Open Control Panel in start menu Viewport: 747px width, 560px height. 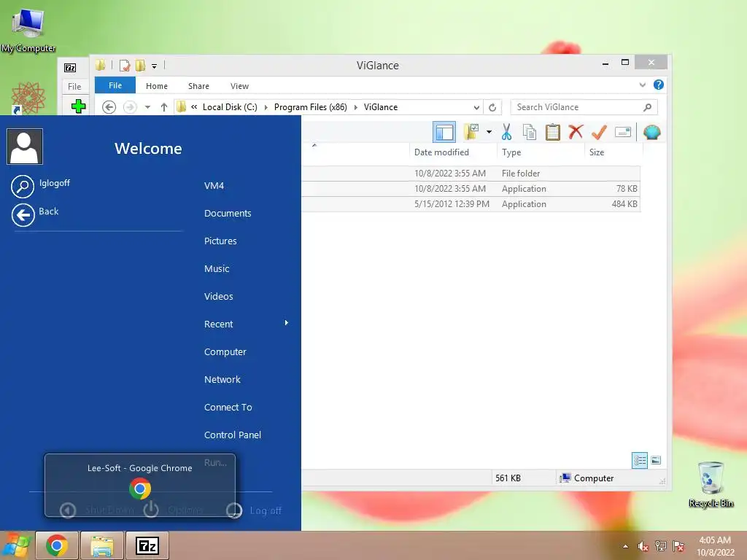coord(233,435)
